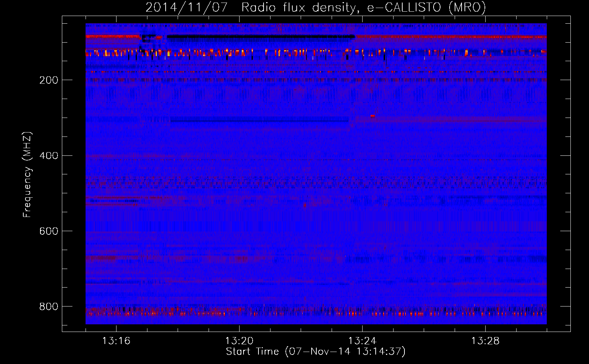Click the plot title 'Radio flux density, e-CALLISTO (MRO)'
The height and width of the screenshot is (364, 589).
(364, 7)
